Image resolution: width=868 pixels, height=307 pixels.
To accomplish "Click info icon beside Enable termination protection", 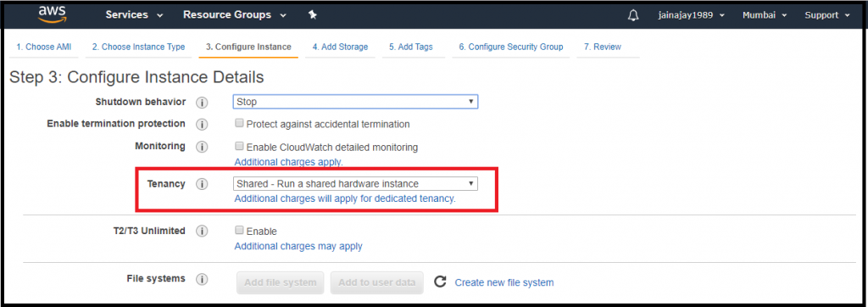I will [x=202, y=124].
